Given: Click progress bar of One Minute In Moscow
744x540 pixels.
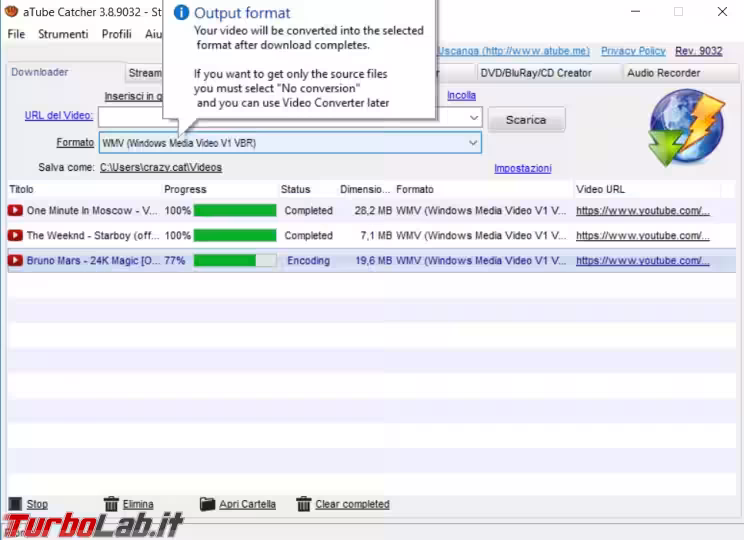Looking at the screenshot, I should click(235, 210).
